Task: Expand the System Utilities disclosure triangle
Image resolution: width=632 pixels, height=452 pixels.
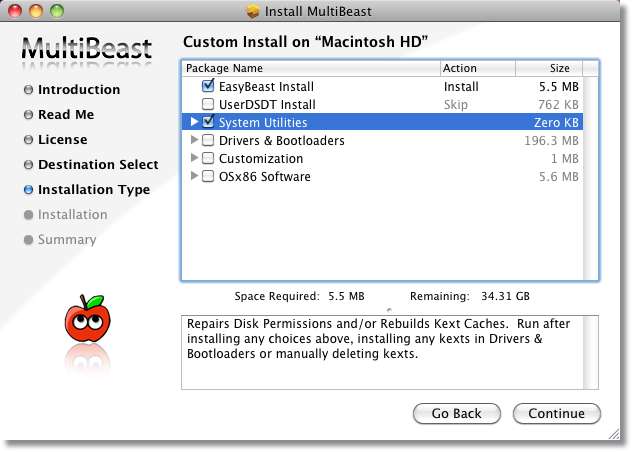Action: coord(194,122)
